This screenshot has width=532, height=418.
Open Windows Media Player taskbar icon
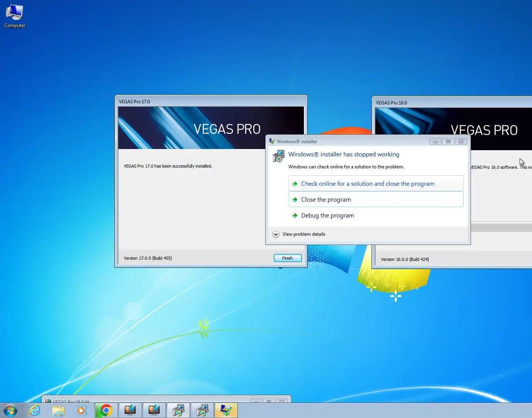[x=82, y=410]
